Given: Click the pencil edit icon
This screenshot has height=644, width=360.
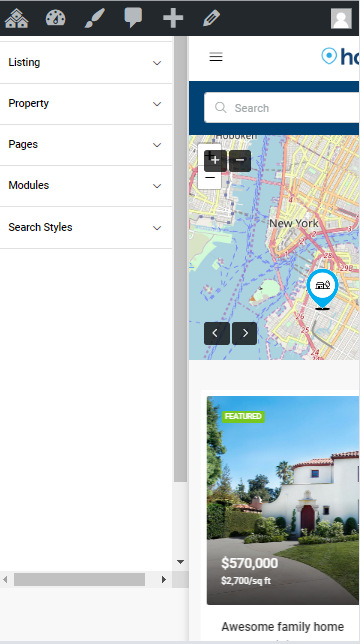Looking at the screenshot, I should (x=211, y=18).
